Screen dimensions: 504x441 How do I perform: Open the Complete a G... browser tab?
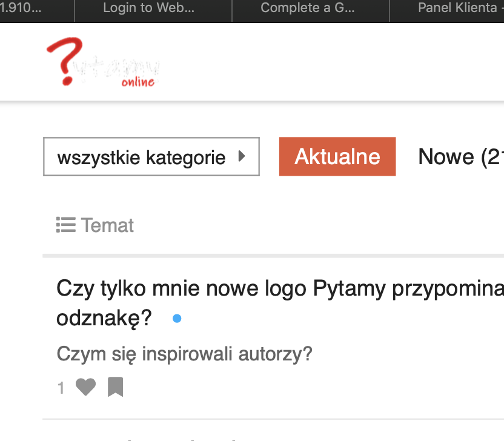pos(307,8)
